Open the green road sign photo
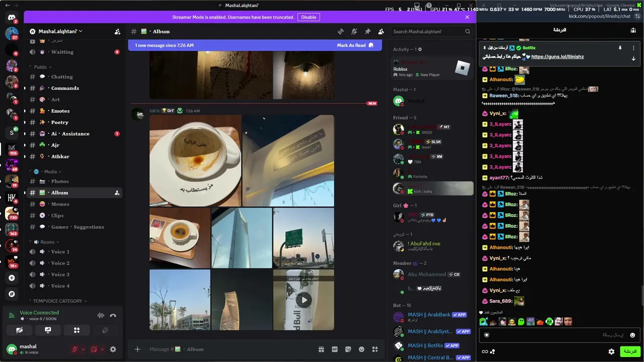This screenshot has width=644, height=362. (x=304, y=238)
